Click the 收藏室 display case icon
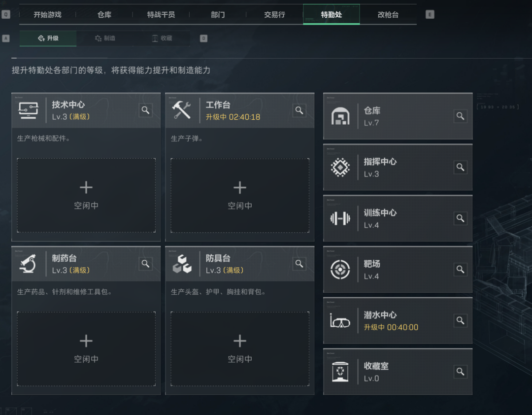The height and width of the screenshot is (415, 532). click(340, 372)
